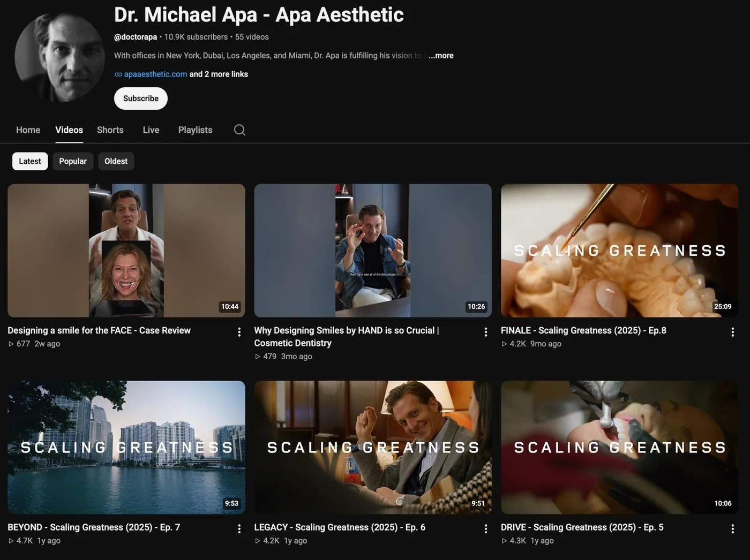Open options menu for Designing a smile video

pyautogui.click(x=239, y=332)
